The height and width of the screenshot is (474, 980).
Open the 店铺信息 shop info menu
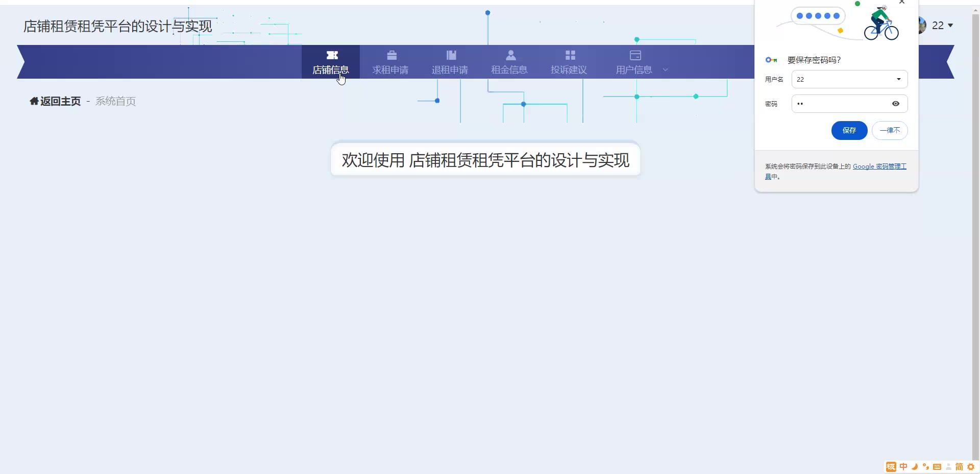(x=331, y=62)
